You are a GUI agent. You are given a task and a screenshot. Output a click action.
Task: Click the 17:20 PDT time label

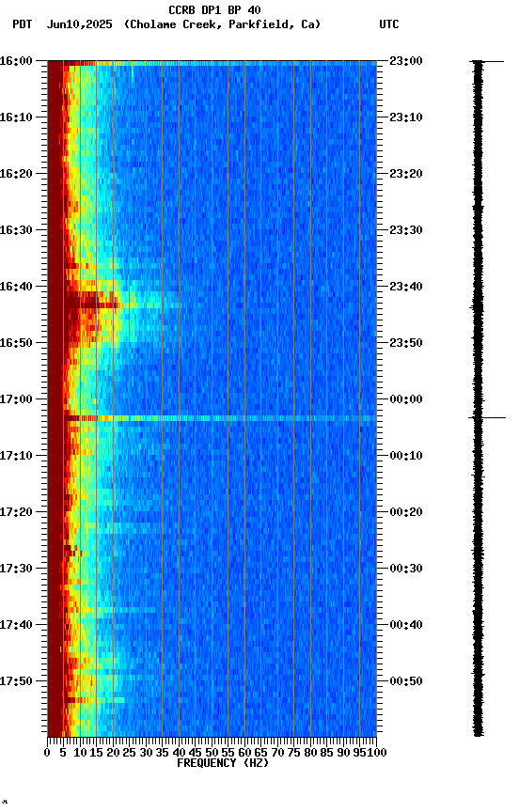16,513
